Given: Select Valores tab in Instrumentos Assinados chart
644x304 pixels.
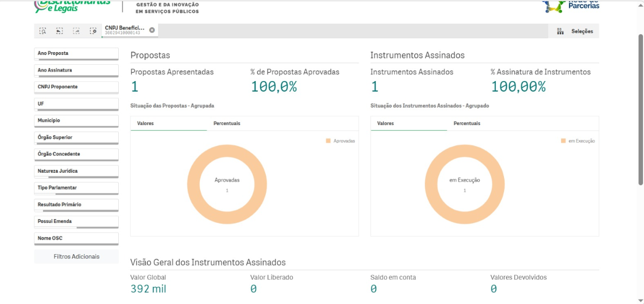Looking at the screenshot, I should pos(385,124).
